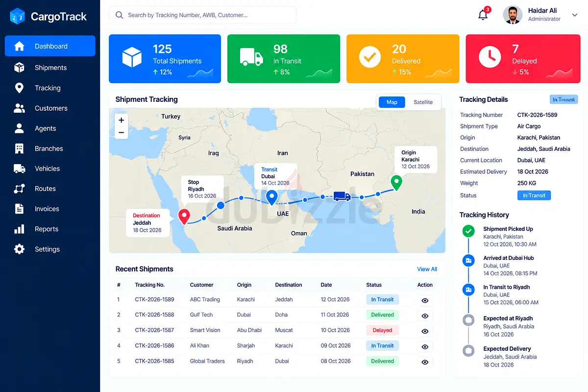Click the Shipment Picked Up check icon
The image size is (588, 392).
pos(469,231)
